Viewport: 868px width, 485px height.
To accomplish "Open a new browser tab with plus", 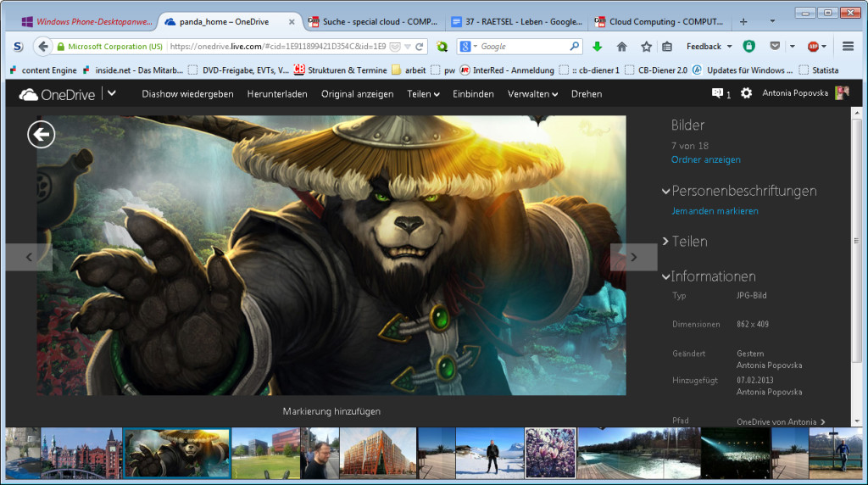I will [743, 21].
